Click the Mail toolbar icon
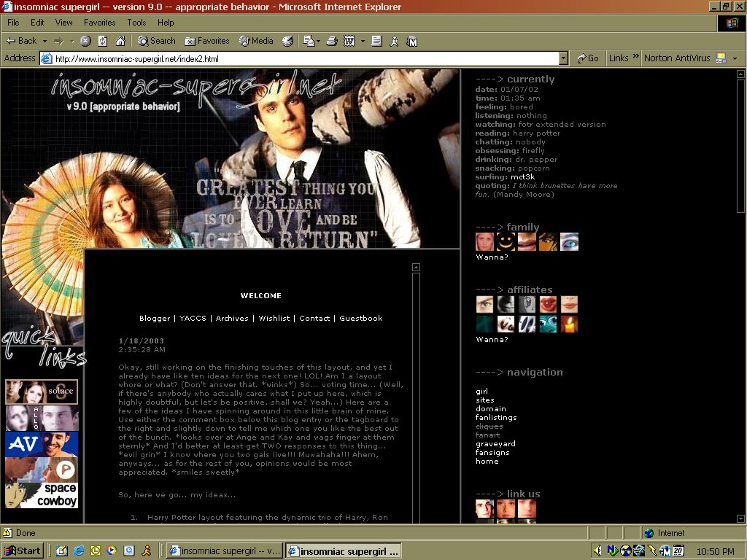Viewport: 747px width, 560px height. [309, 42]
